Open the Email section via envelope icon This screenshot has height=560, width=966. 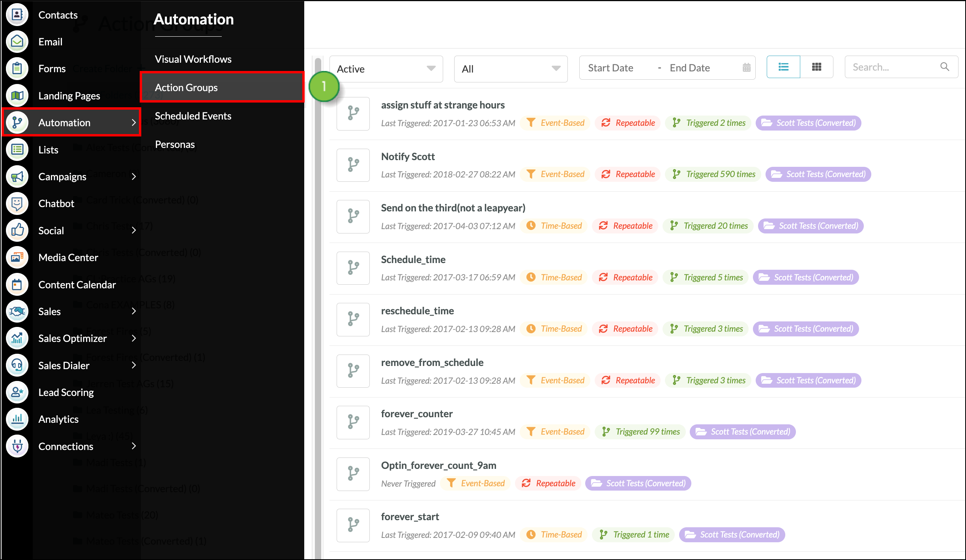[17, 41]
